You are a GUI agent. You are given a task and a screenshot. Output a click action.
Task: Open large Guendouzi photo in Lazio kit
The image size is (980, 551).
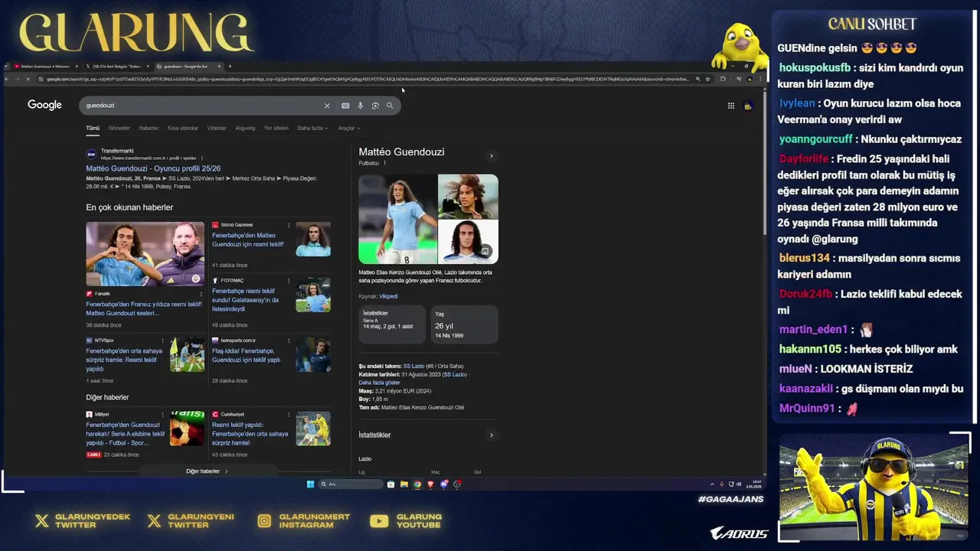(397, 219)
